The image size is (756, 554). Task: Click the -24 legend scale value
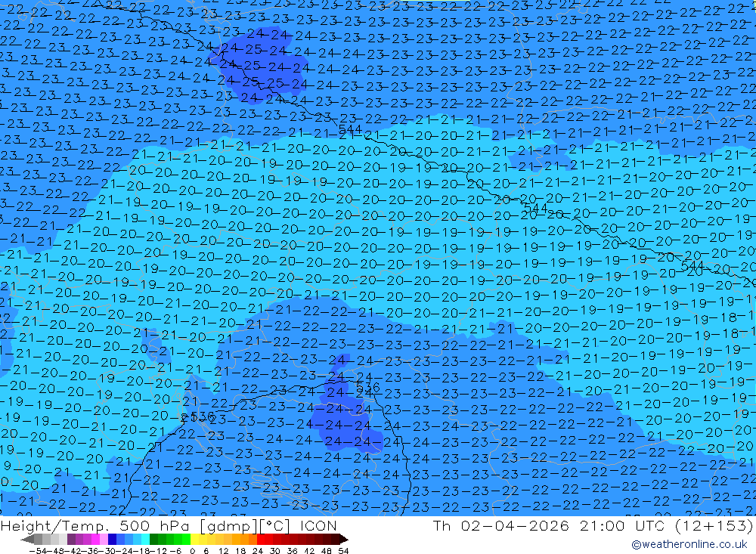pos(124,551)
